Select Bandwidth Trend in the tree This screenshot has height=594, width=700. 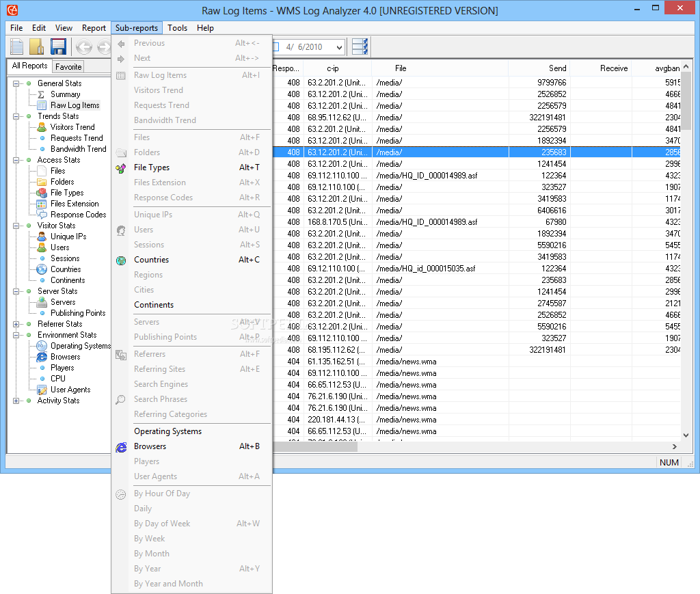pyautogui.click(x=79, y=149)
